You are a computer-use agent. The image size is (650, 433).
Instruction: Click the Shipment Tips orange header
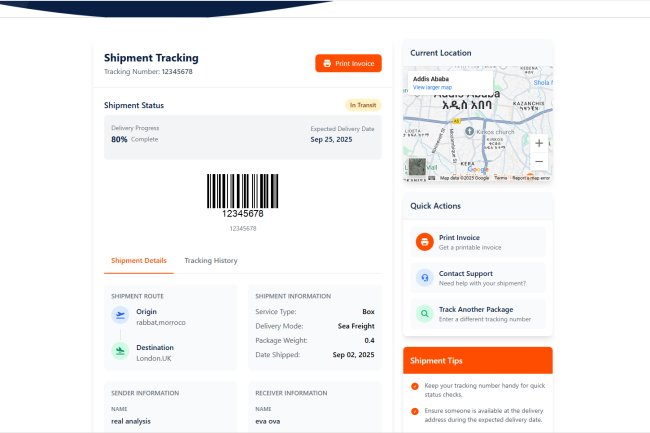(x=478, y=360)
